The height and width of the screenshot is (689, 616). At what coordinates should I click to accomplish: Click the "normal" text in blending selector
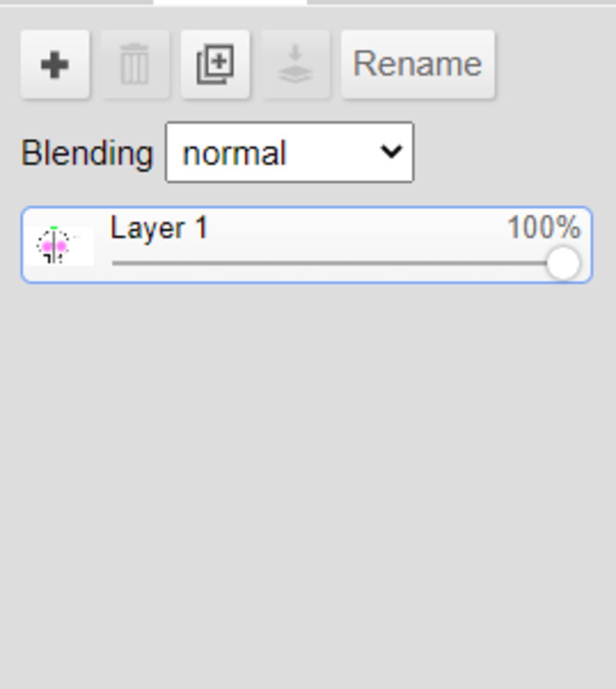[x=235, y=154]
